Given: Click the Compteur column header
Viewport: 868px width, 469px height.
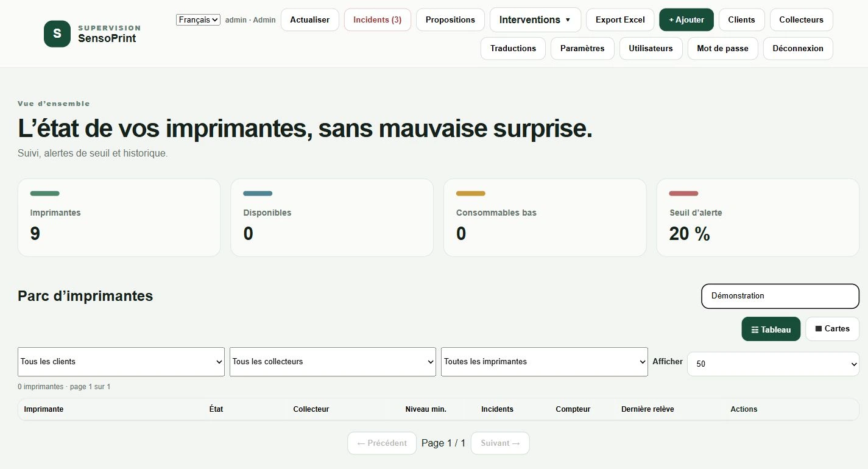Looking at the screenshot, I should [573, 409].
